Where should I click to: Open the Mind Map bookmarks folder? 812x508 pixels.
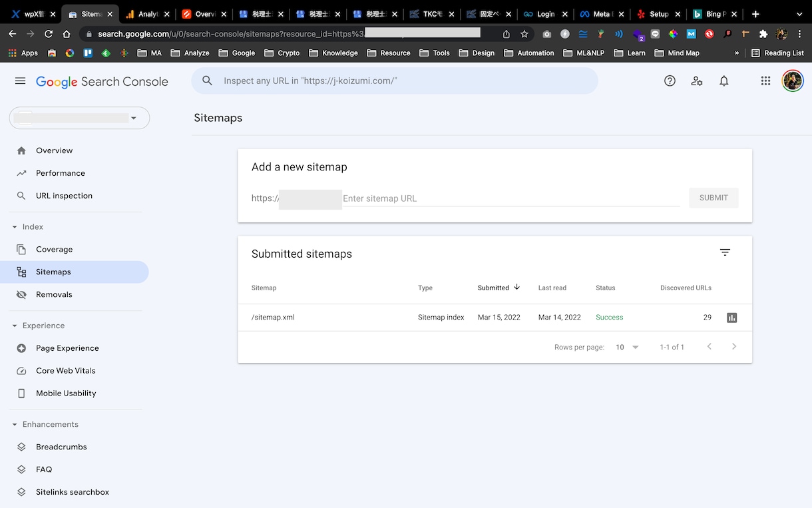[x=676, y=53]
